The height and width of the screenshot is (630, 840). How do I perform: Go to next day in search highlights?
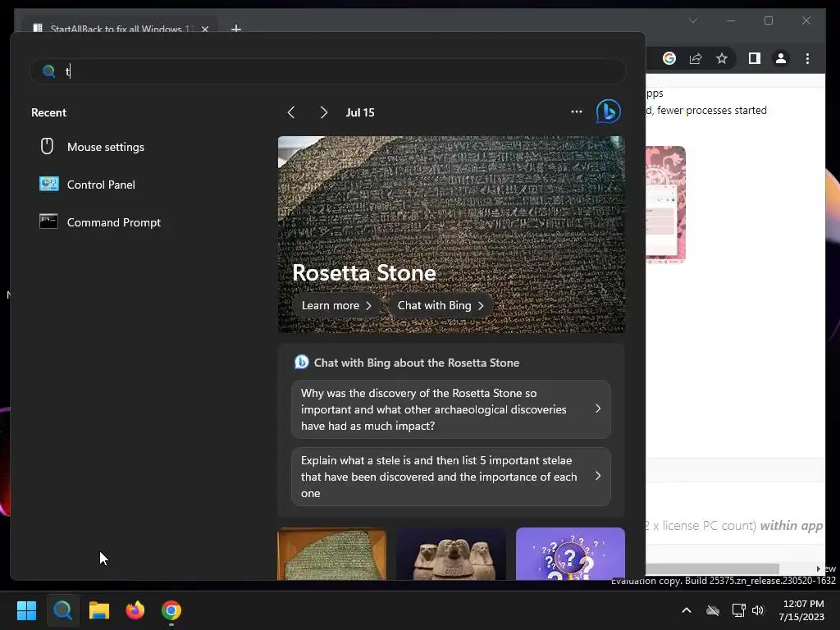pos(323,112)
